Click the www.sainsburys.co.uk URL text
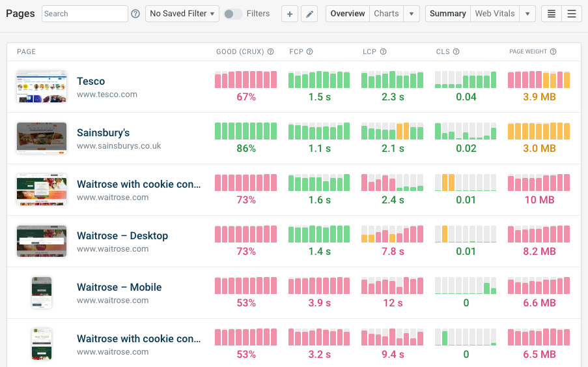The height and width of the screenshot is (367, 588). point(119,146)
